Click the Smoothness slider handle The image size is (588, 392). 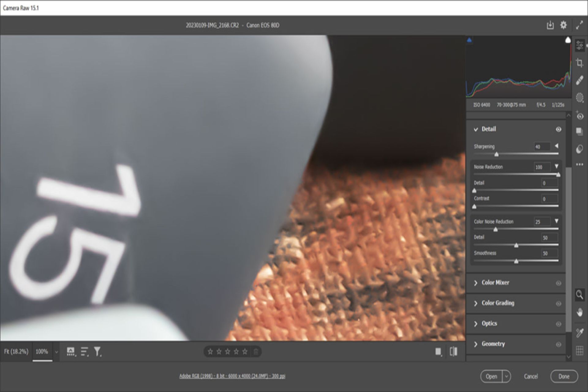[x=516, y=261]
